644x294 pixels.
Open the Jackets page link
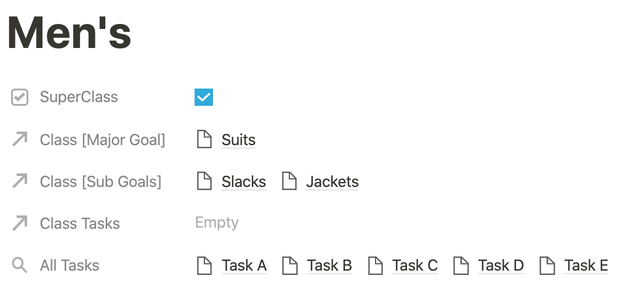(332, 181)
